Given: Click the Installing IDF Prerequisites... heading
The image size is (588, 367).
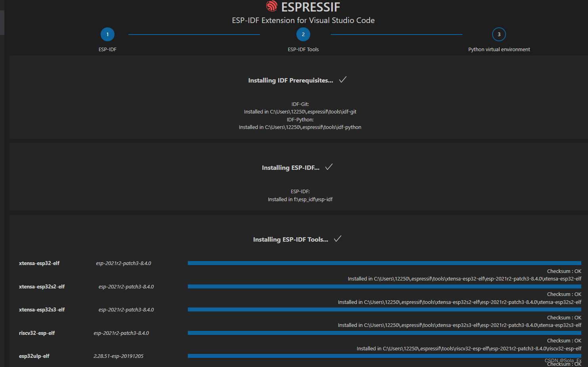Looking at the screenshot, I should 290,81.
